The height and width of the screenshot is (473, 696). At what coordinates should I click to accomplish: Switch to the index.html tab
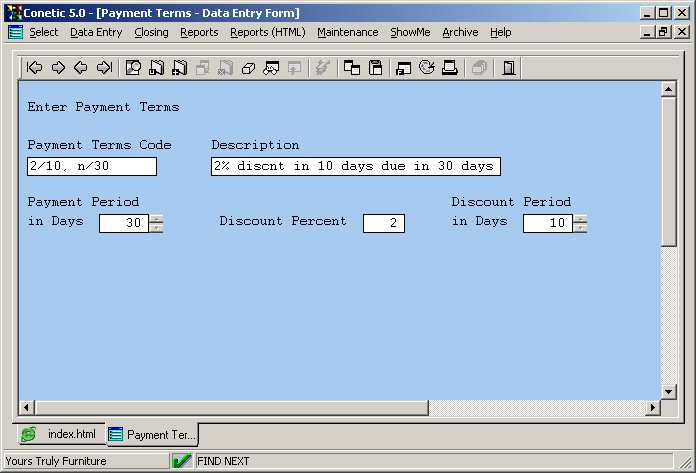60,434
